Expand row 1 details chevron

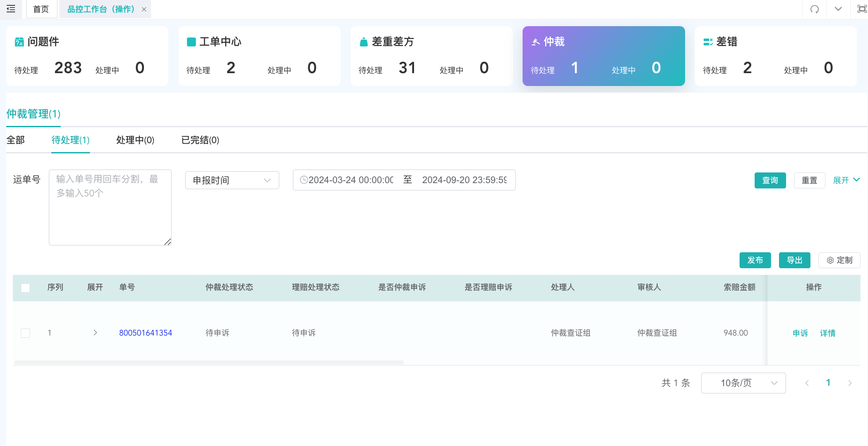click(95, 333)
